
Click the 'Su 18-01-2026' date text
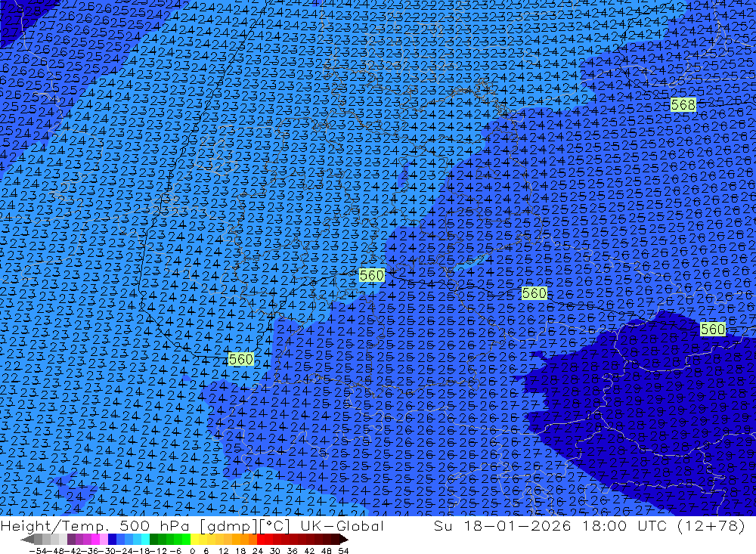click(x=503, y=526)
